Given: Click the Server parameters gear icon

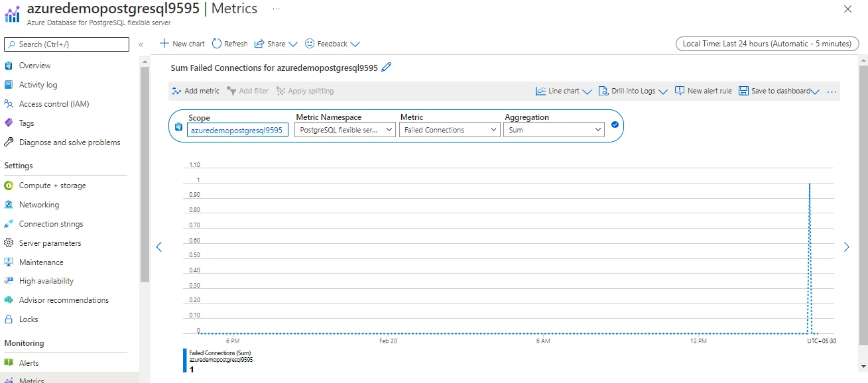Looking at the screenshot, I should click(8, 243).
